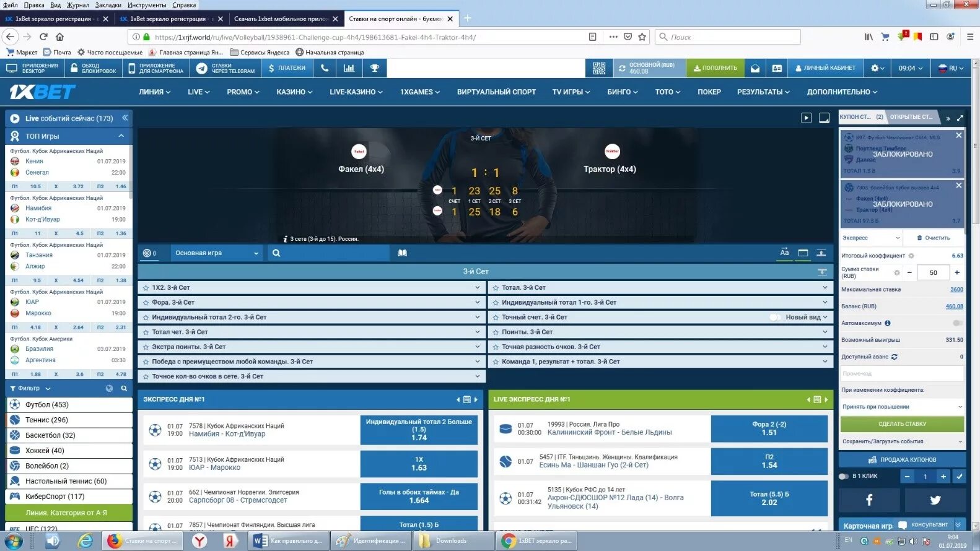Collapse all markets icon beside the layout icon
980x551 pixels.
coord(821,253)
